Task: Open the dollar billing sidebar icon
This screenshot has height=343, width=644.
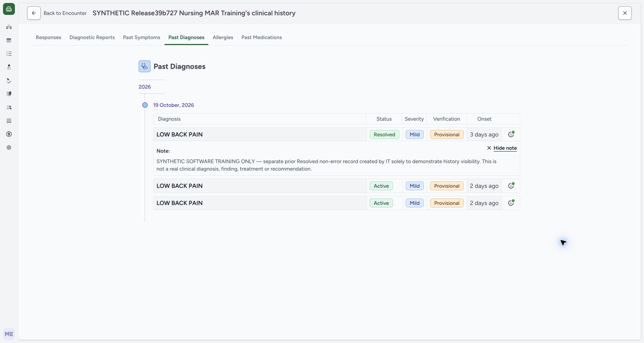Action: coord(9,134)
